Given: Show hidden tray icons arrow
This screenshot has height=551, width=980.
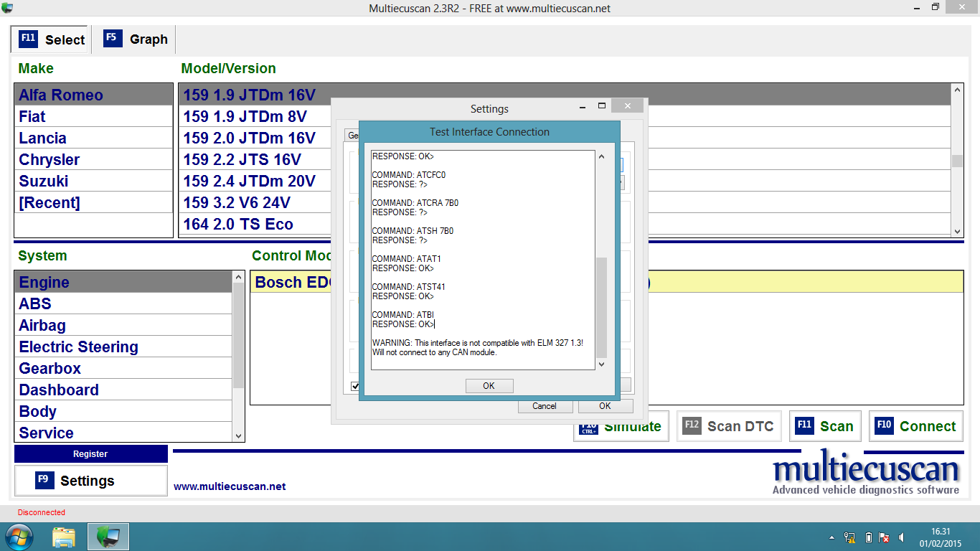Looking at the screenshot, I should click(831, 537).
